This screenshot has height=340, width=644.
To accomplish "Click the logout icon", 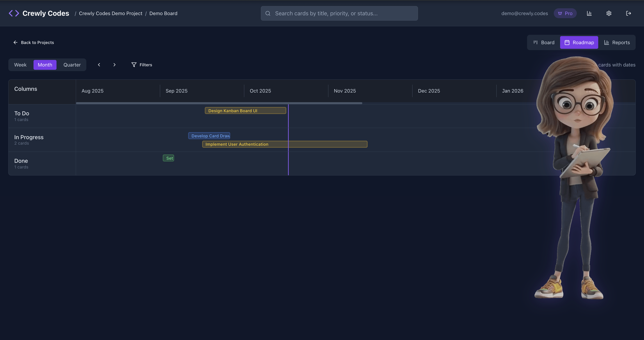I will [x=628, y=13].
